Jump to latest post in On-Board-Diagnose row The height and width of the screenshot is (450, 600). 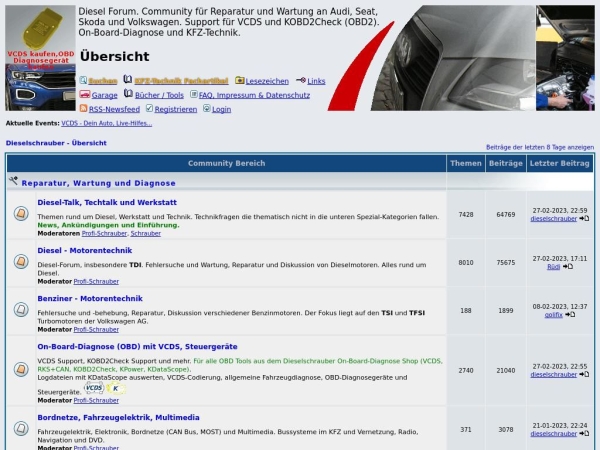584,375
